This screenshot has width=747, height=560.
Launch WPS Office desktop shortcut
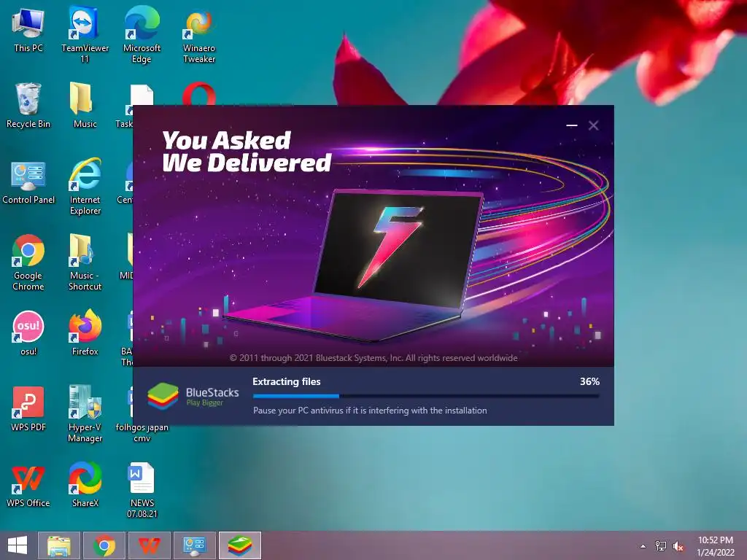28,484
